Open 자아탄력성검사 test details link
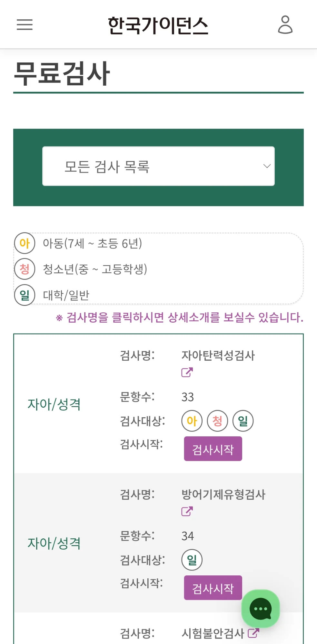This screenshot has width=317, height=644. click(218, 355)
